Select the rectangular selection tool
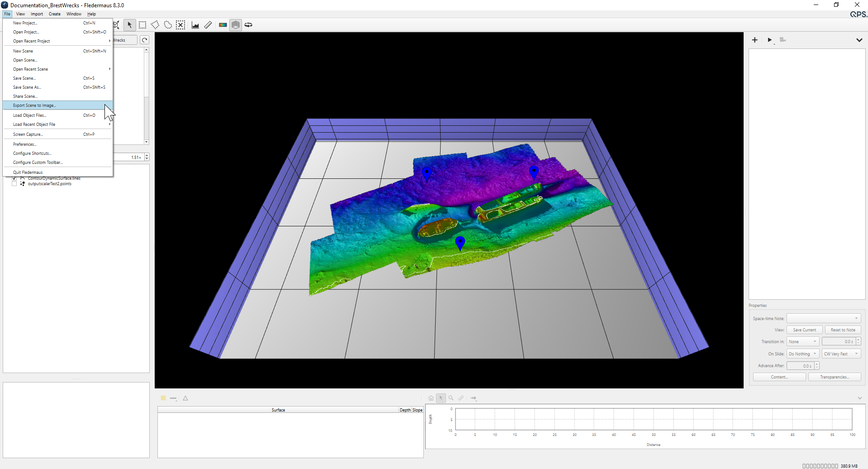The height and width of the screenshot is (469, 868). pyautogui.click(x=142, y=25)
